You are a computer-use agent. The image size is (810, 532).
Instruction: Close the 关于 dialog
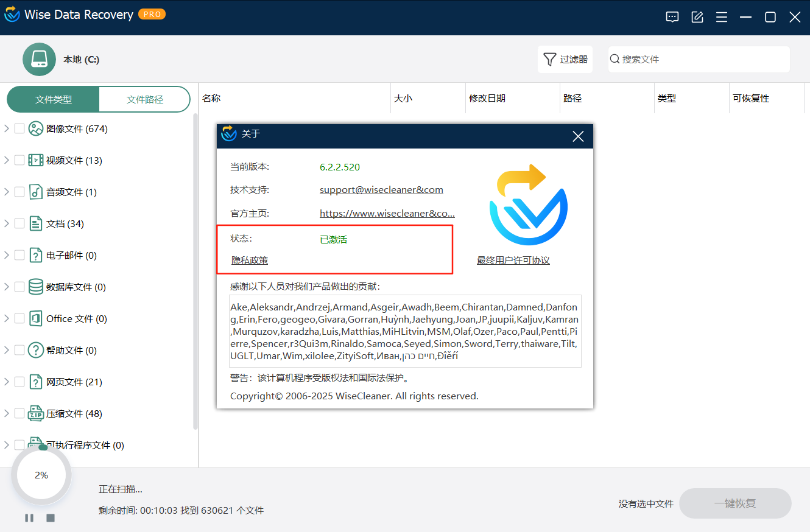(578, 136)
